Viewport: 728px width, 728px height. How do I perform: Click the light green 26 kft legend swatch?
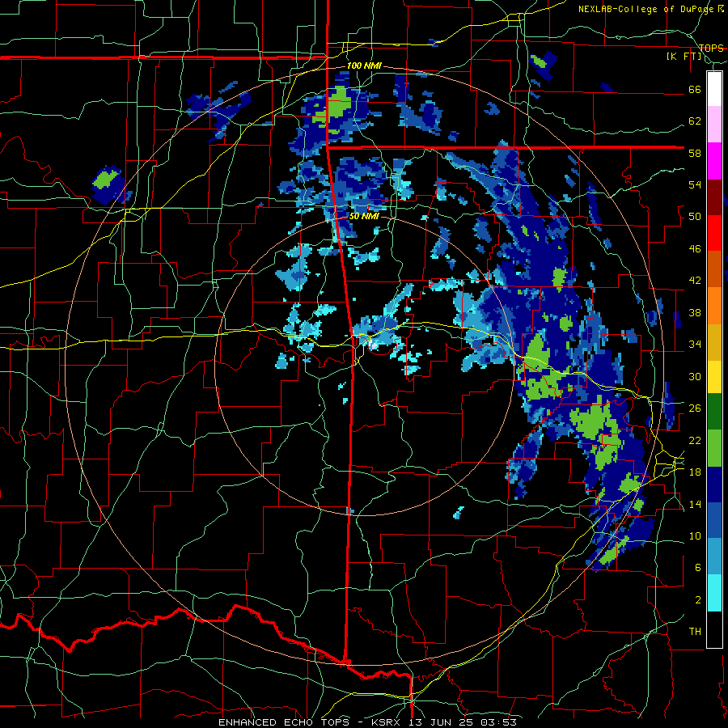pos(714,447)
